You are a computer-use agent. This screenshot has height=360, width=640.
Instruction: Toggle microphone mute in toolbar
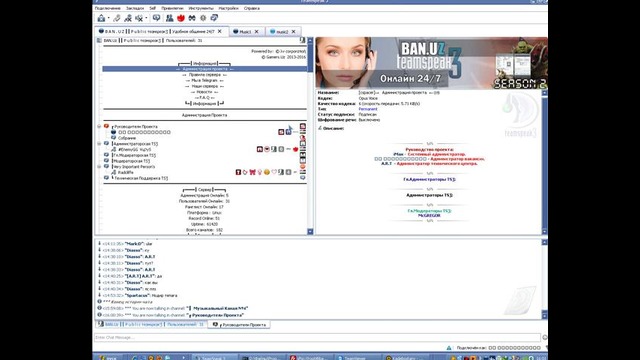128,18
